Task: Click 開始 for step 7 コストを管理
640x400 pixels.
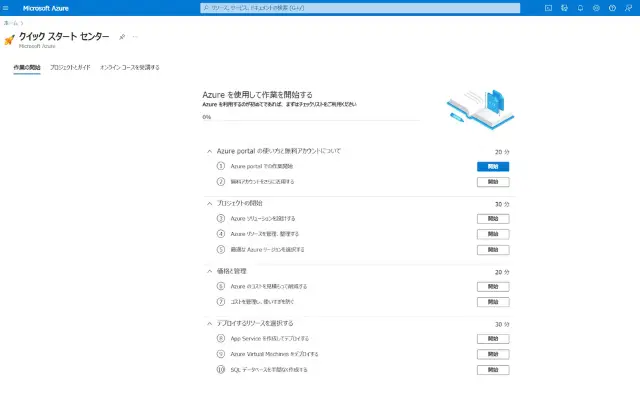Action: point(493,302)
